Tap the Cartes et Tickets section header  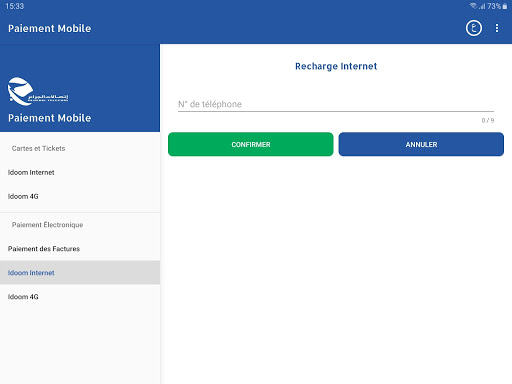[38, 148]
